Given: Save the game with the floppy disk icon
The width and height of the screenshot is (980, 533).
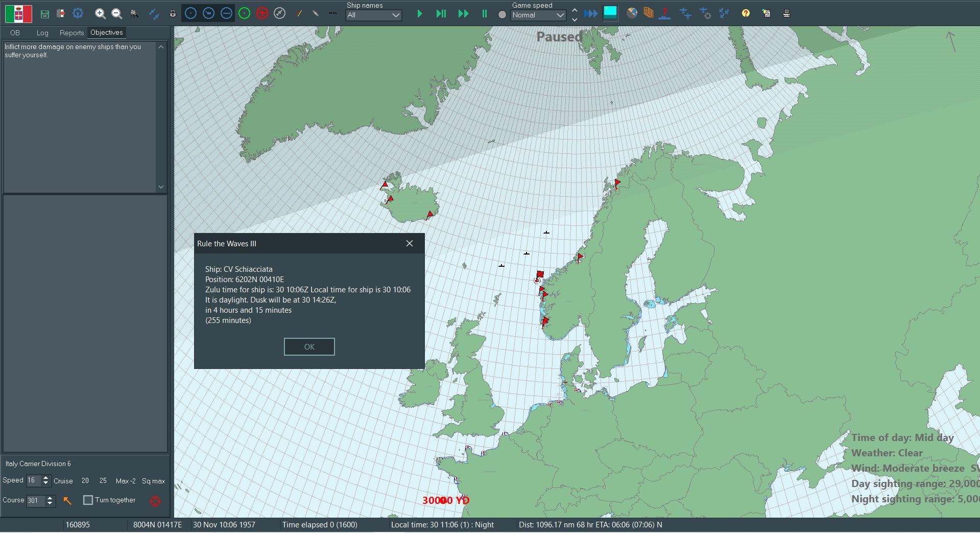Looking at the screenshot, I should (x=45, y=14).
